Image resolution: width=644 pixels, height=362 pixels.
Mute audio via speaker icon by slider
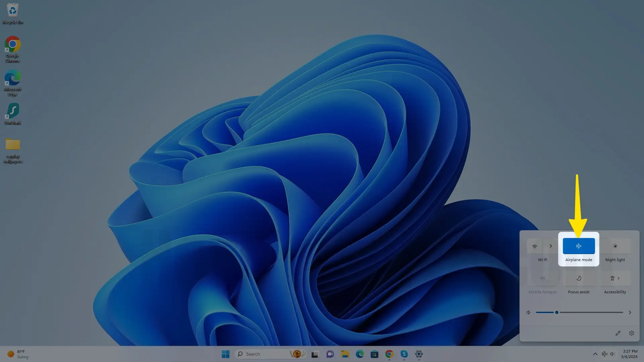tap(528, 312)
